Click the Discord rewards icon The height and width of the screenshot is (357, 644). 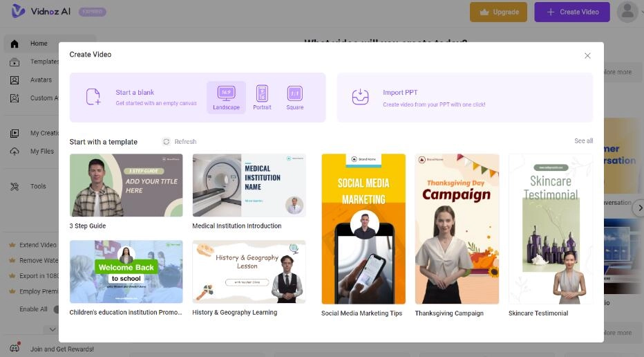coord(15,348)
